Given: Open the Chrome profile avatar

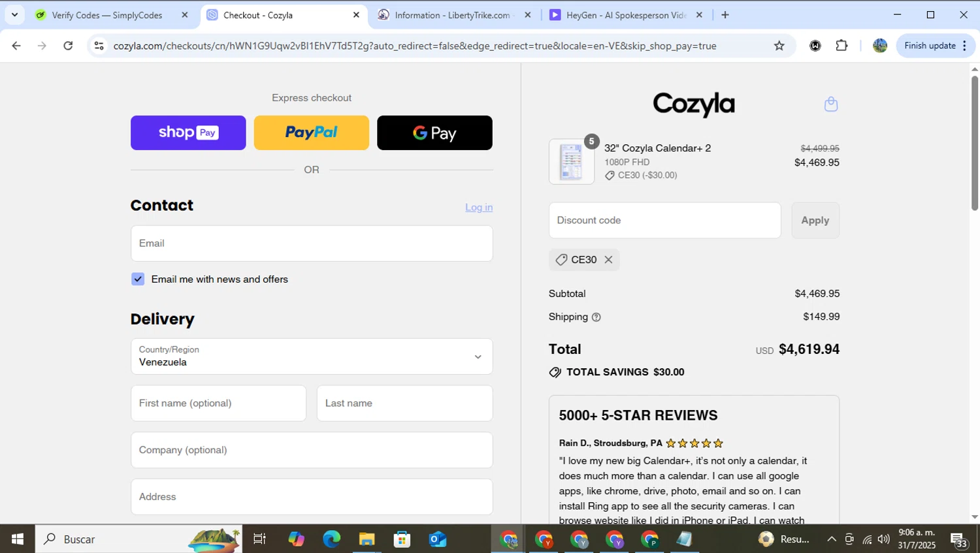Looking at the screenshot, I should click(879, 46).
